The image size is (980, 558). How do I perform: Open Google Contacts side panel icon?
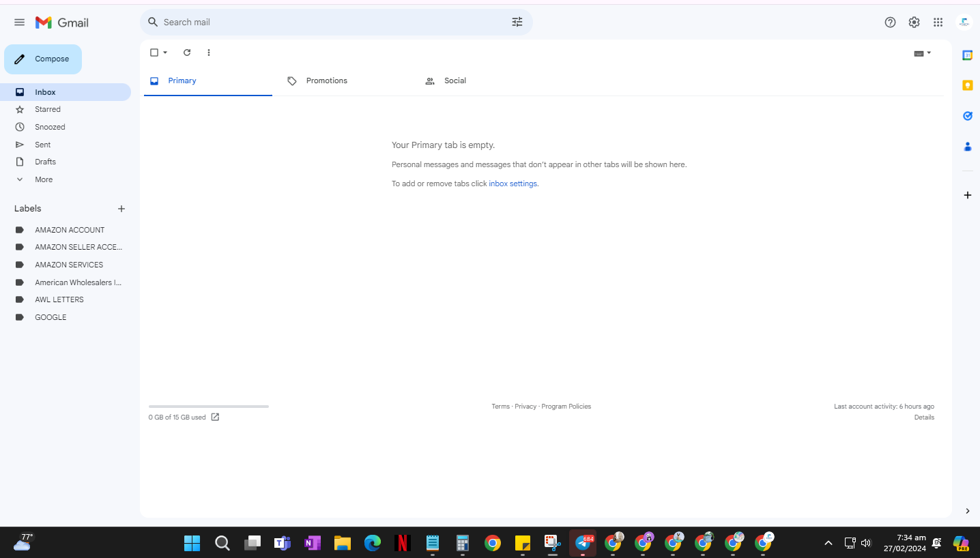tap(967, 146)
